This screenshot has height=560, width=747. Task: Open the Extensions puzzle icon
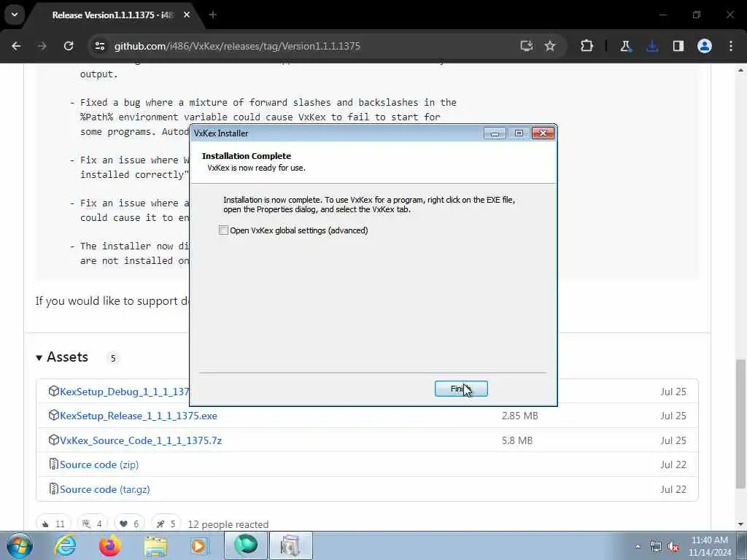point(587,46)
